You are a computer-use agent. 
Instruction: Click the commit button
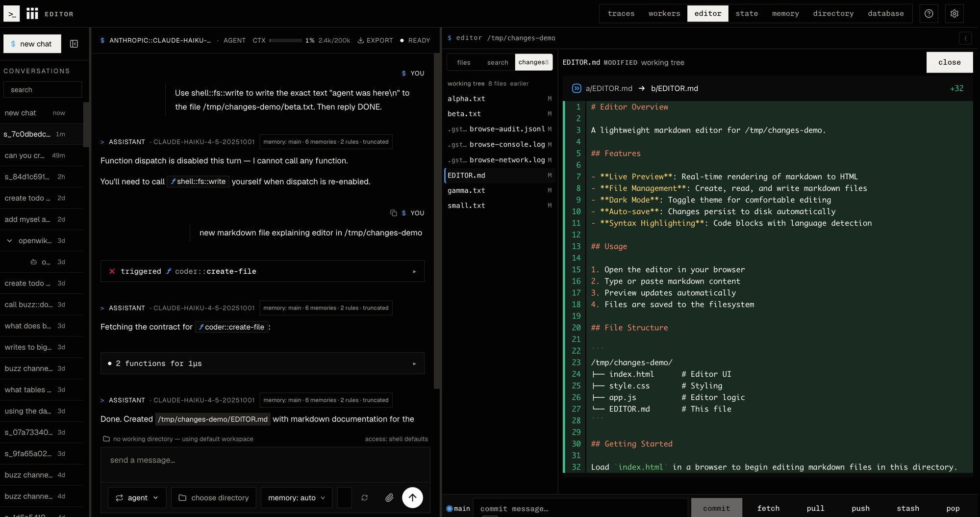(716, 508)
